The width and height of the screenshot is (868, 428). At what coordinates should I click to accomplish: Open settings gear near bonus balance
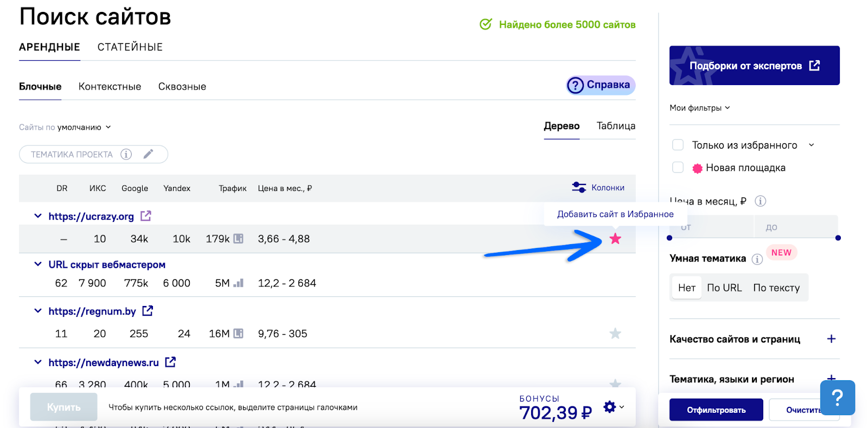[610, 407]
